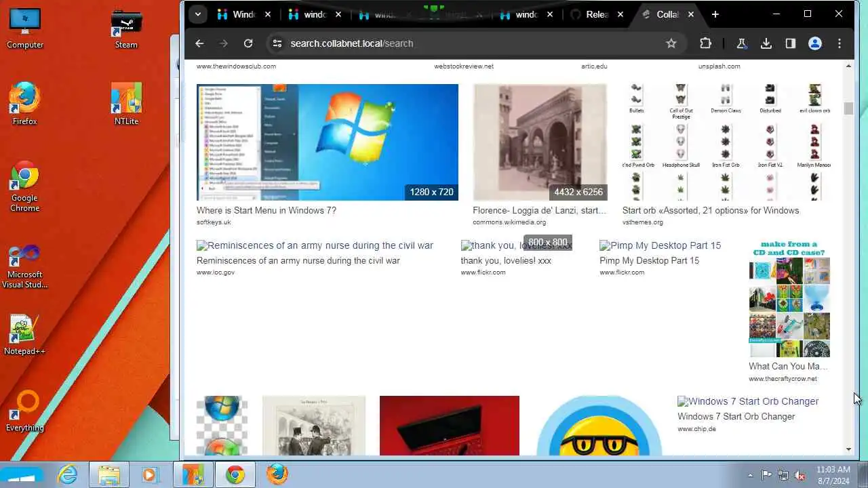Open the CD case crafts collage thumbnail
Viewport: 868px width, 488px height.
[789, 298]
